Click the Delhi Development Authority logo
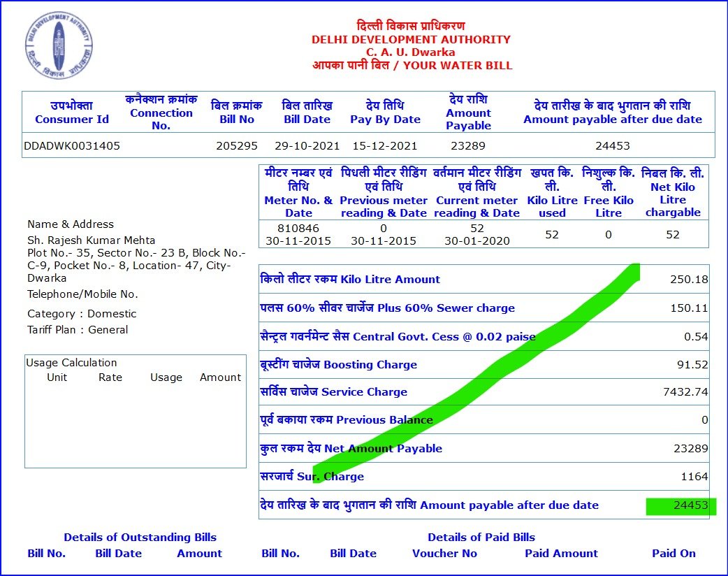 click(59, 45)
